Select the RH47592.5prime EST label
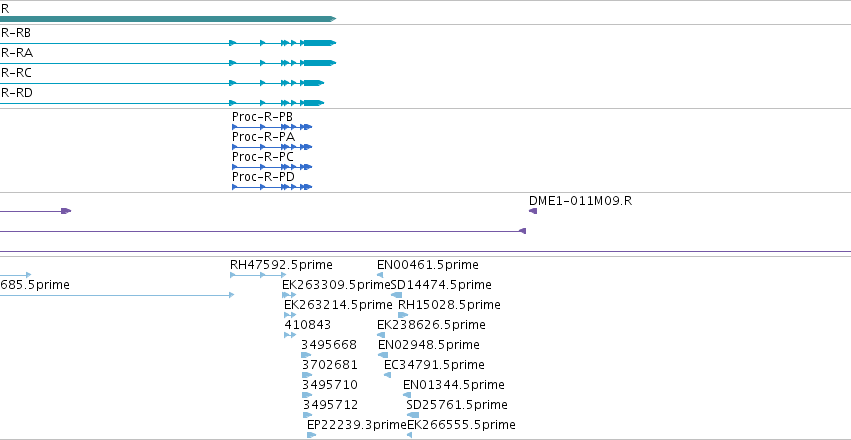 coord(281,265)
